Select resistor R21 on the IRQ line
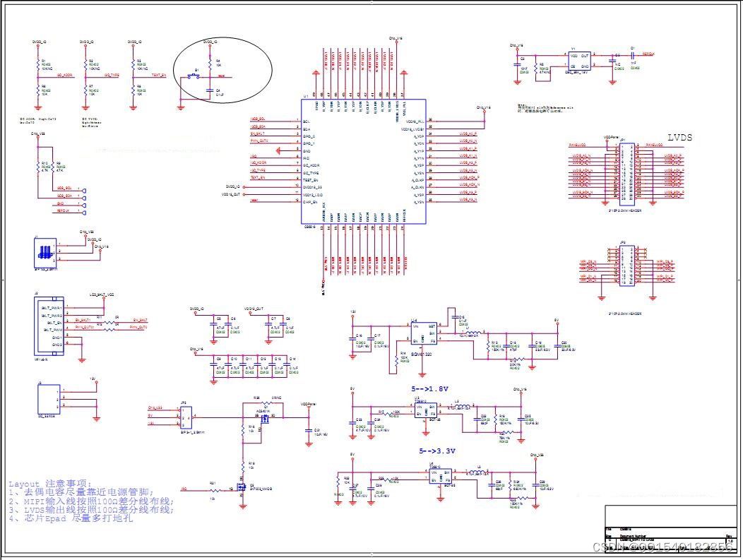The width and height of the screenshot is (743, 560). pos(215,490)
